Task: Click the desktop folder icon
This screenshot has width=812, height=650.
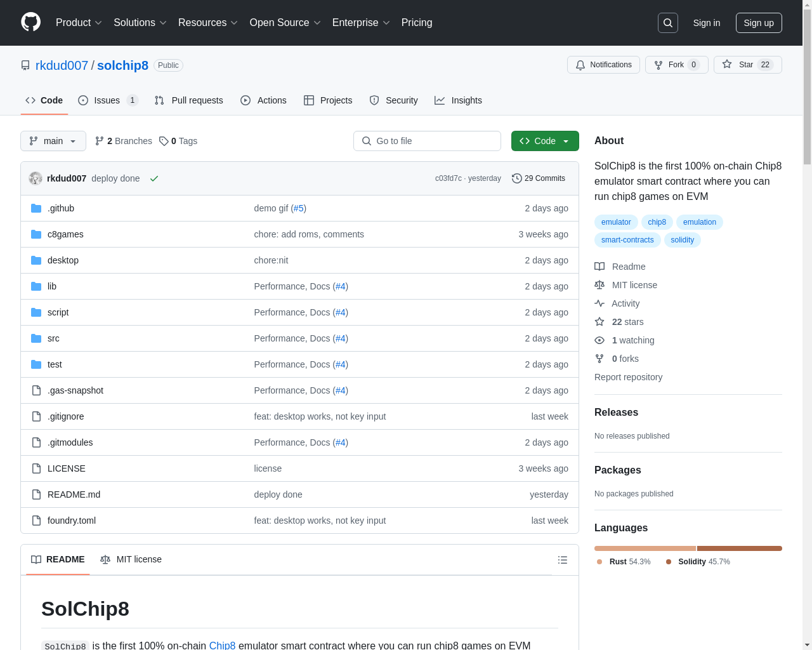Action: click(36, 260)
